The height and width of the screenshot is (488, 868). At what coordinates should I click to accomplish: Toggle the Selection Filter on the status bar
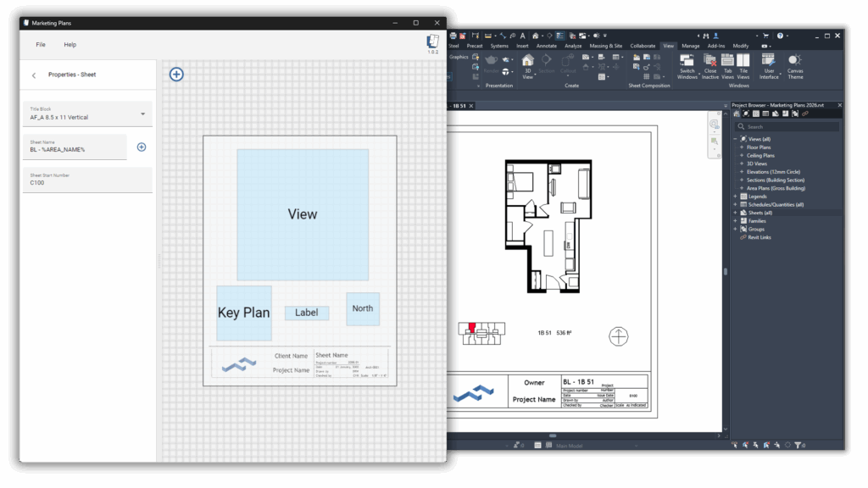(x=798, y=445)
